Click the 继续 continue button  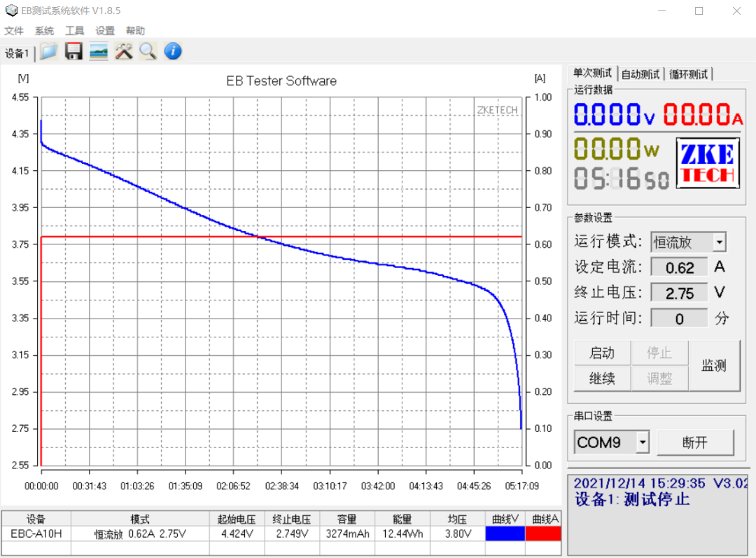coord(602,379)
